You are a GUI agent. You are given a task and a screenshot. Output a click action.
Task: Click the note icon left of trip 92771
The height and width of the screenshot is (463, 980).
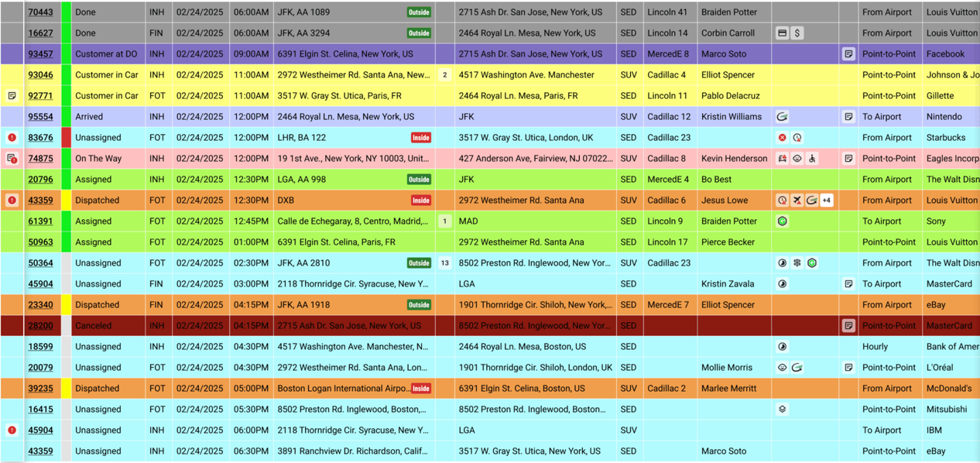click(12, 96)
